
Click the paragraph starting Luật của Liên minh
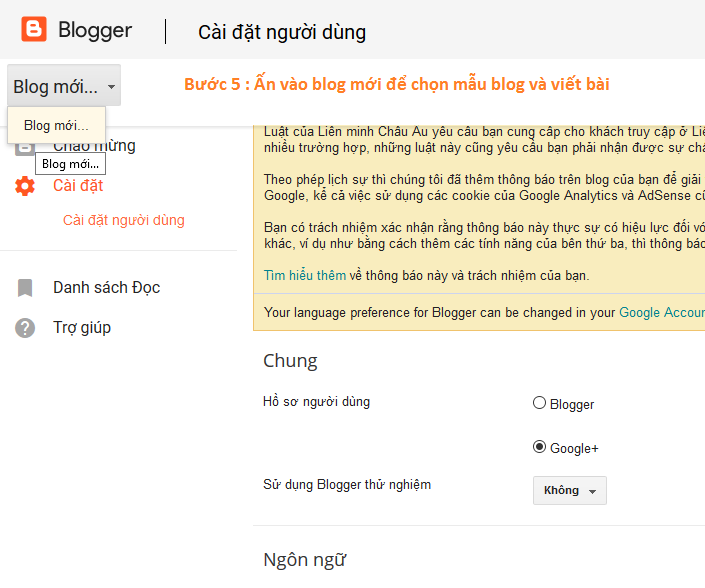point(484,140)
